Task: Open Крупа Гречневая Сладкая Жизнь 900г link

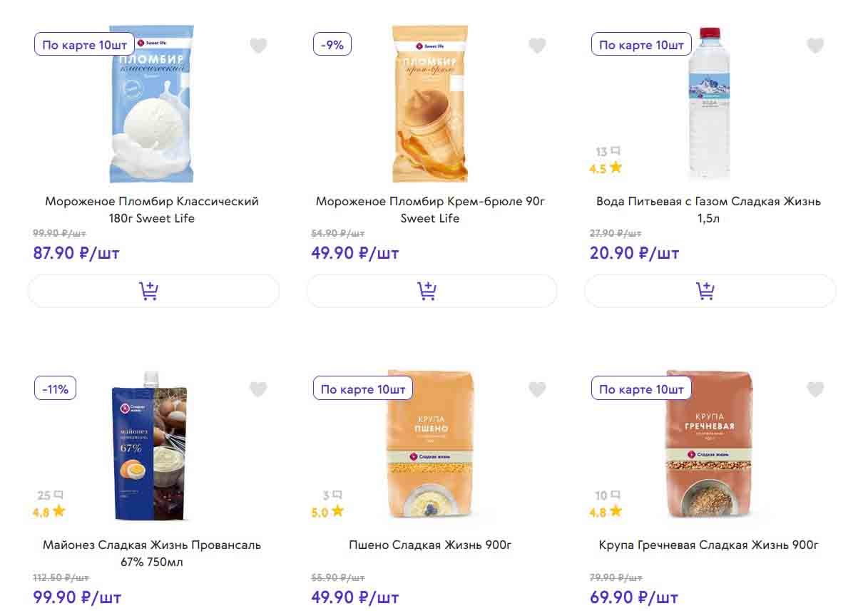Action: pyautogui.click(x=708, y=545)
